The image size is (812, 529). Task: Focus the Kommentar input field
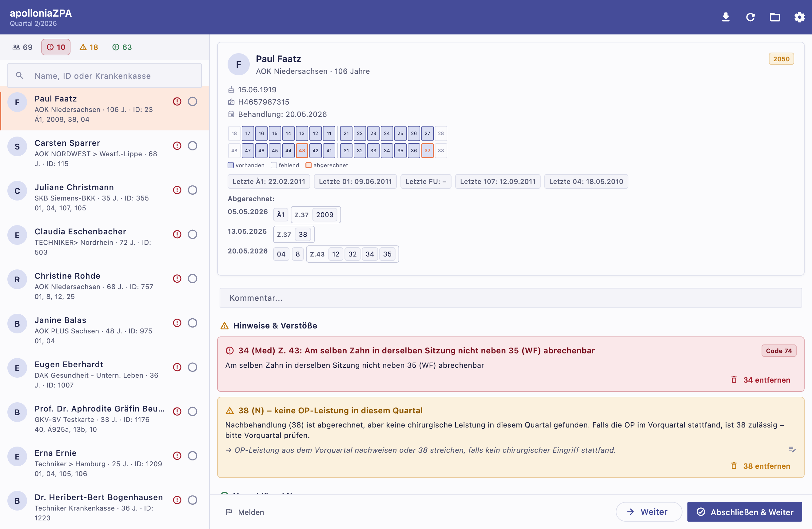point(510,298)
